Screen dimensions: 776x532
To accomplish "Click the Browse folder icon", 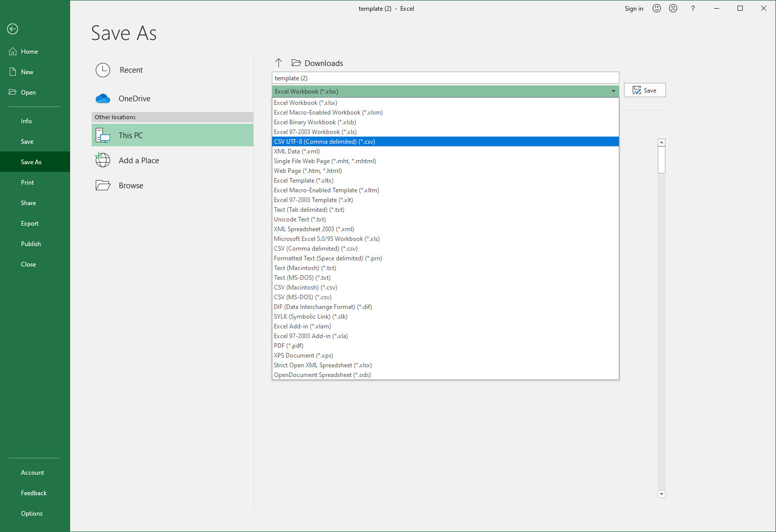I will point(103,185).
